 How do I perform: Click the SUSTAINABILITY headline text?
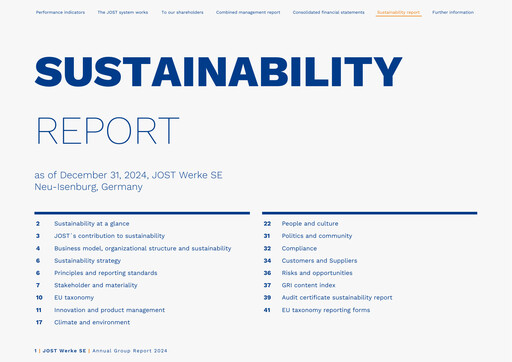tap(218, 72)
